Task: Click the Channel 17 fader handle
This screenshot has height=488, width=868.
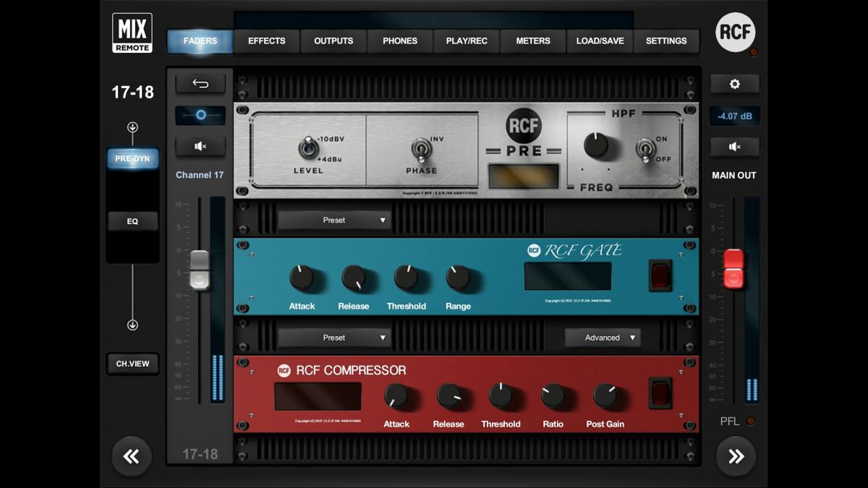Action: [199, 270]
